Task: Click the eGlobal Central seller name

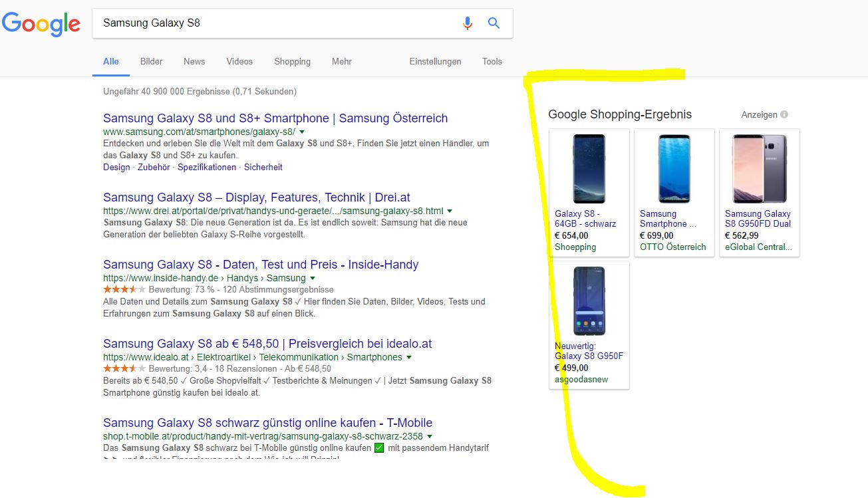Action: point(759,247)
